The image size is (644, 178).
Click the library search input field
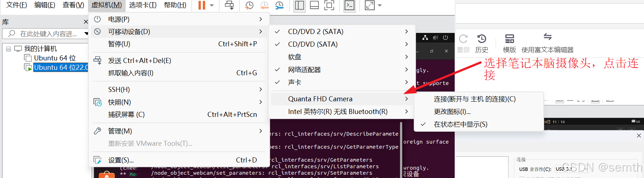pyautogui.click(x=45, y=34)
